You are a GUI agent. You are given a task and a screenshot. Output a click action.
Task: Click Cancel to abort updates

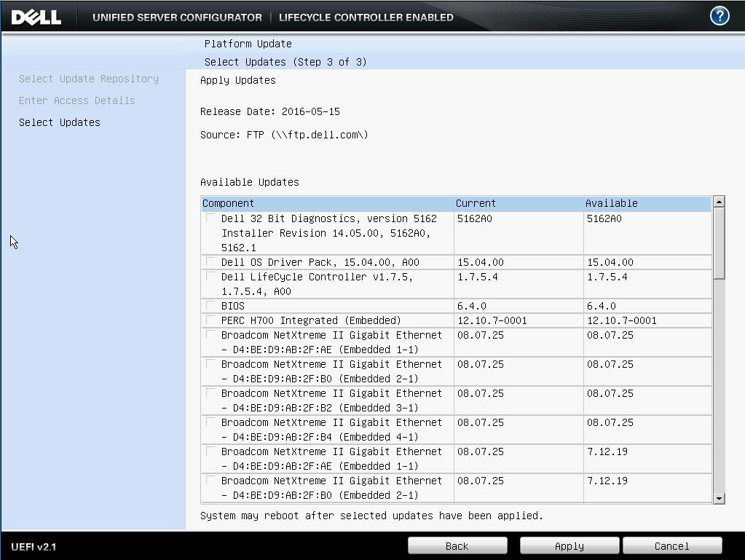[671, 545]
